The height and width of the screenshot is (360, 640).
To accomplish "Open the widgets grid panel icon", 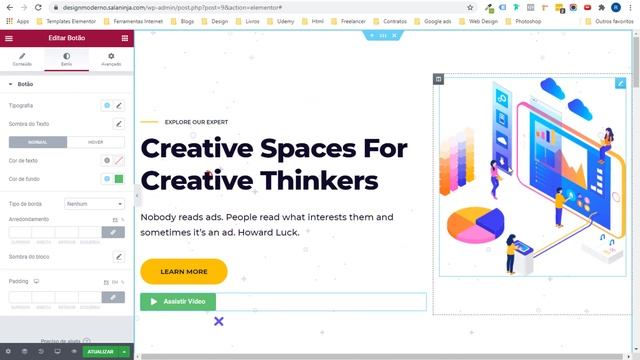I will coord(125,38).
